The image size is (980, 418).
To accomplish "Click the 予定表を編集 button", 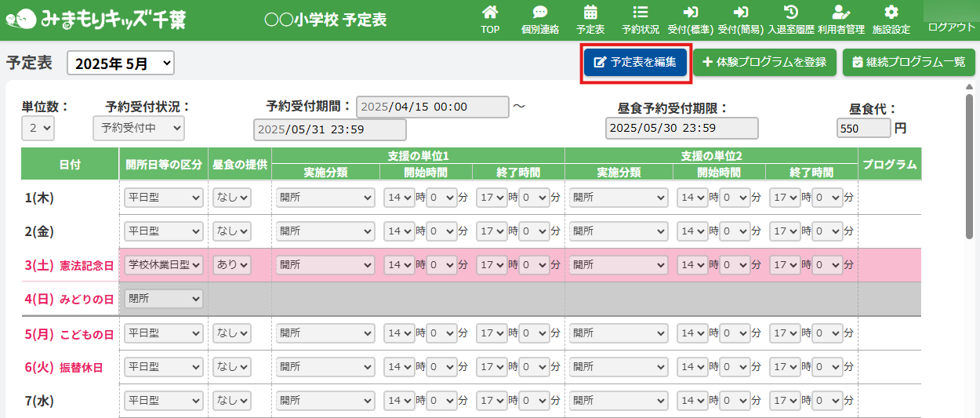I will click(635, 63).
